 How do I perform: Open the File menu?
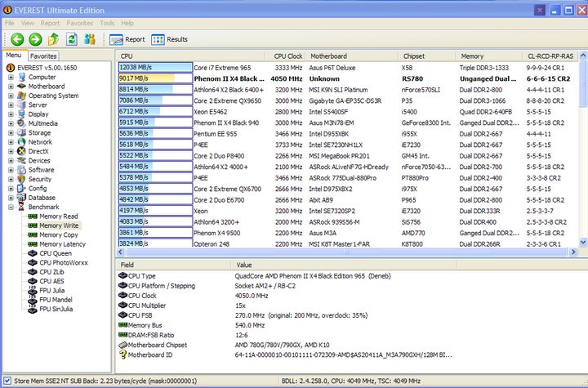[9, 23]
